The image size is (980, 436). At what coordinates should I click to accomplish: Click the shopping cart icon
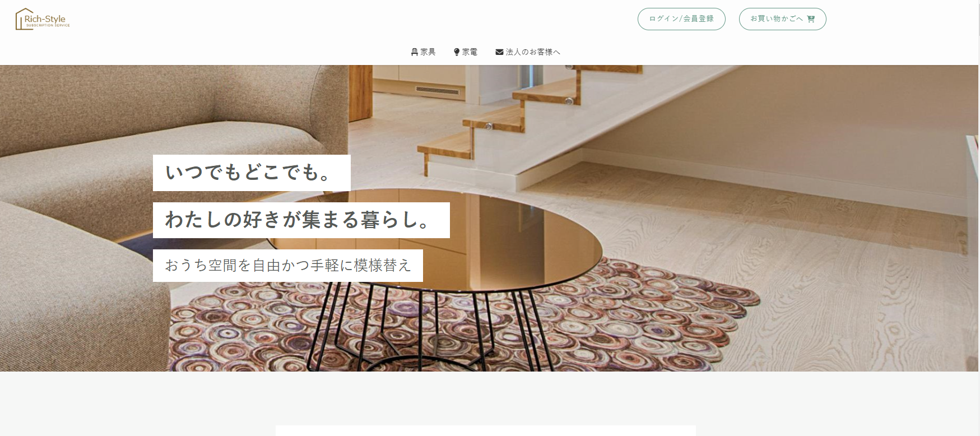tap(811, 19)
